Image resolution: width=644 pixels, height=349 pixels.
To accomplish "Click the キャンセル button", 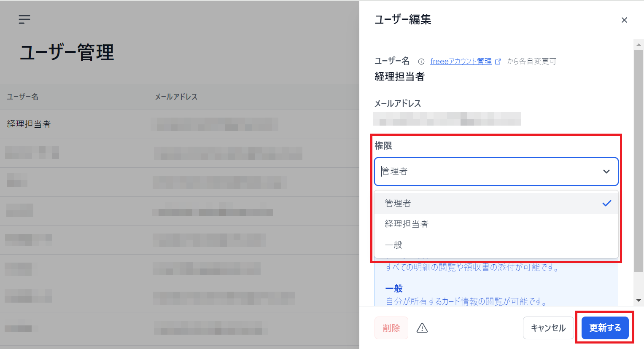I will coord(548,328).
